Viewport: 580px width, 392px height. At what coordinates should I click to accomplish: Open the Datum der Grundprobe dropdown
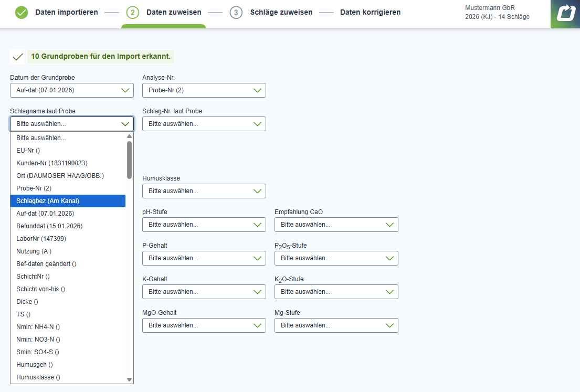pos(72,90)
